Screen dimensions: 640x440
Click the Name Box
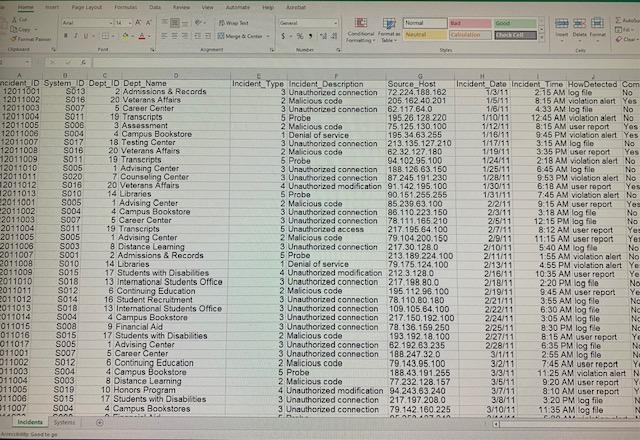pos(15,62)
